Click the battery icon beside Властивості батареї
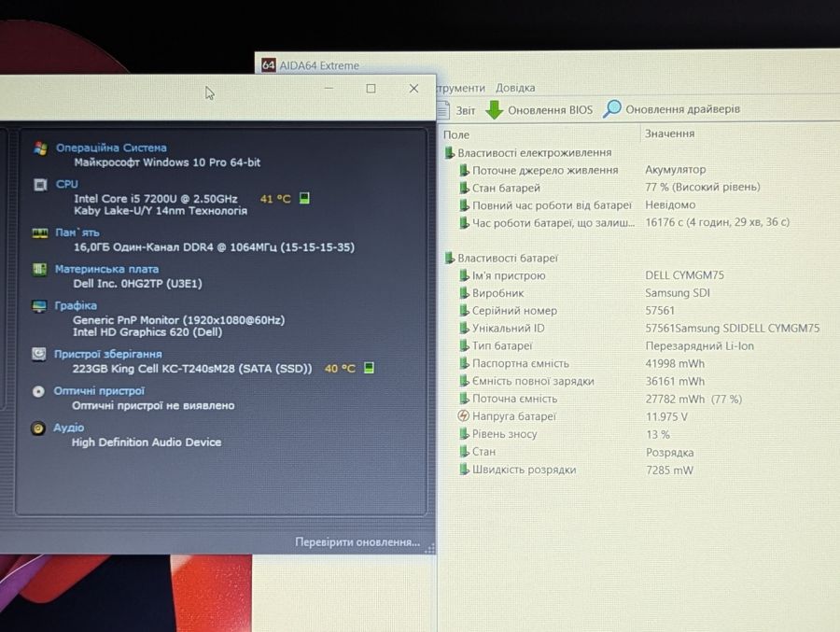840x632 pixels. point(449,259)
